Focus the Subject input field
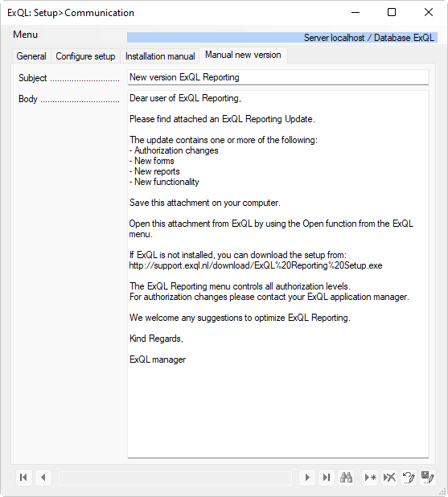 (278, 77)
